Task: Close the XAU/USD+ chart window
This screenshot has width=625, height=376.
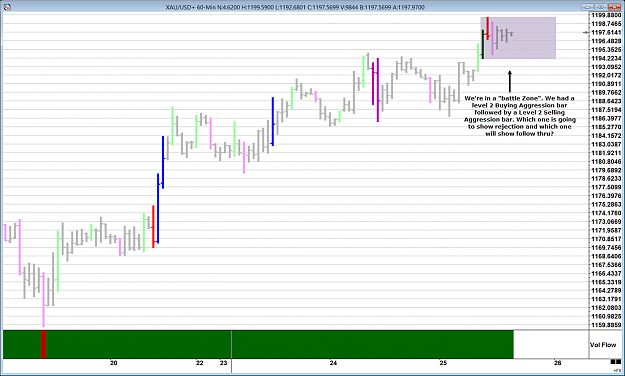Action: [614, 7]
